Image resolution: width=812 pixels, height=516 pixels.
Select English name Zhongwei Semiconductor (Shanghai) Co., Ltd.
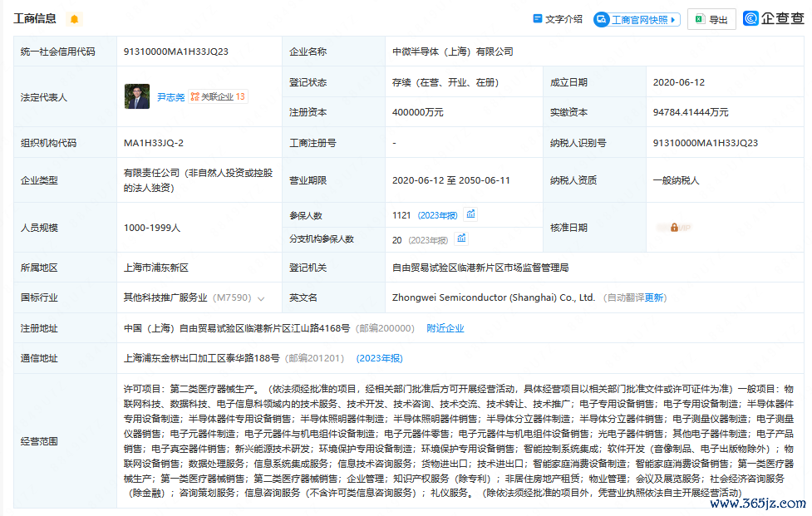coord(494,297)
